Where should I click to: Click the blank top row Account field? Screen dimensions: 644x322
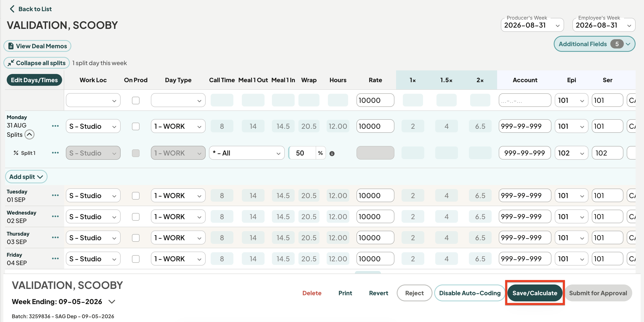click(x=525, y=100)
